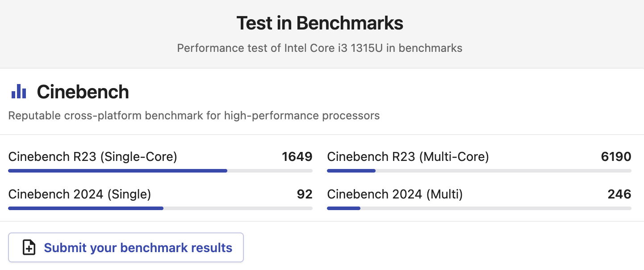Click the document icon beside submit text
This screenshot has width=644, height=270.
(29, 247)
